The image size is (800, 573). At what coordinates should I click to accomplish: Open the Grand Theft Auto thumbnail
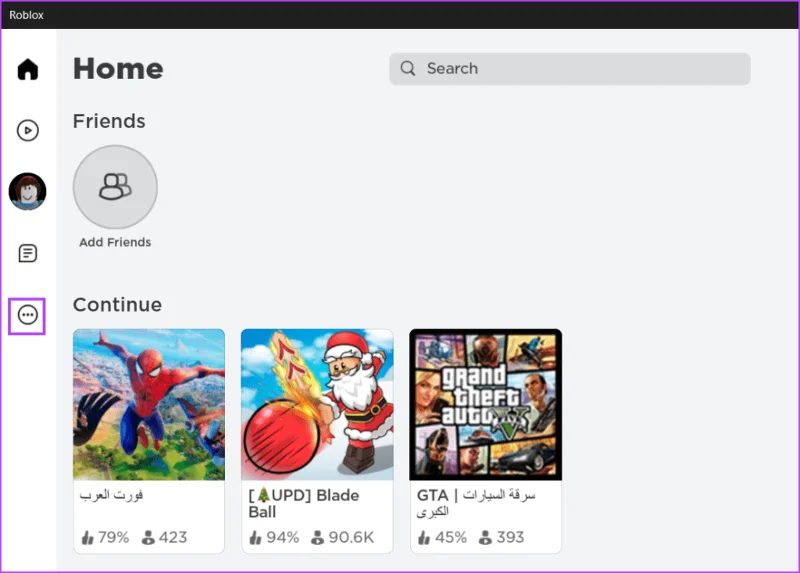click(486, 405)
